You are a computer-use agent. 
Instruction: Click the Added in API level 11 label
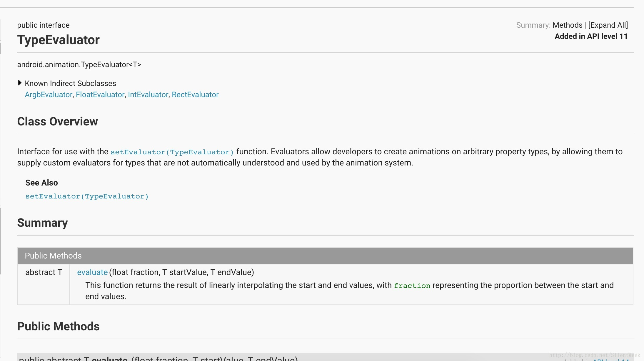pos(591,36)
